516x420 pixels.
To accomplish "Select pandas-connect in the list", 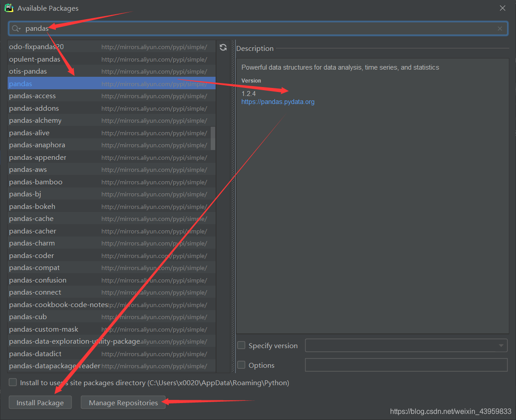I will pyautogui.click(x=112, y=292).
